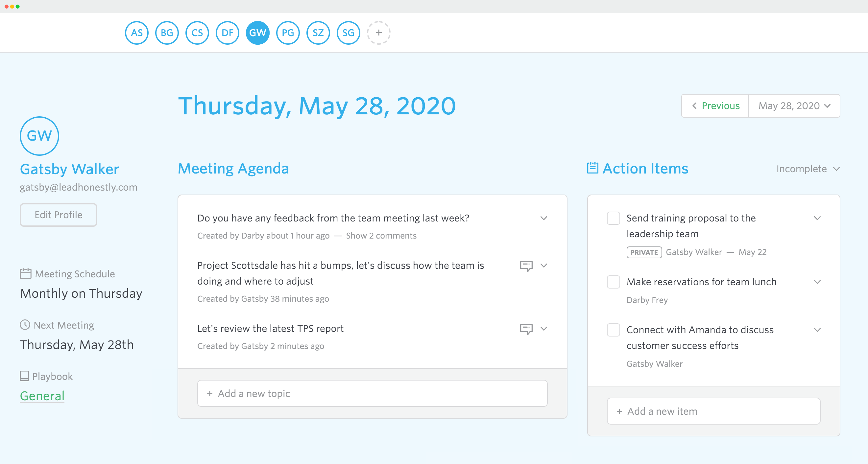Select the SZ teammate avatar

(x=318, y=33)
